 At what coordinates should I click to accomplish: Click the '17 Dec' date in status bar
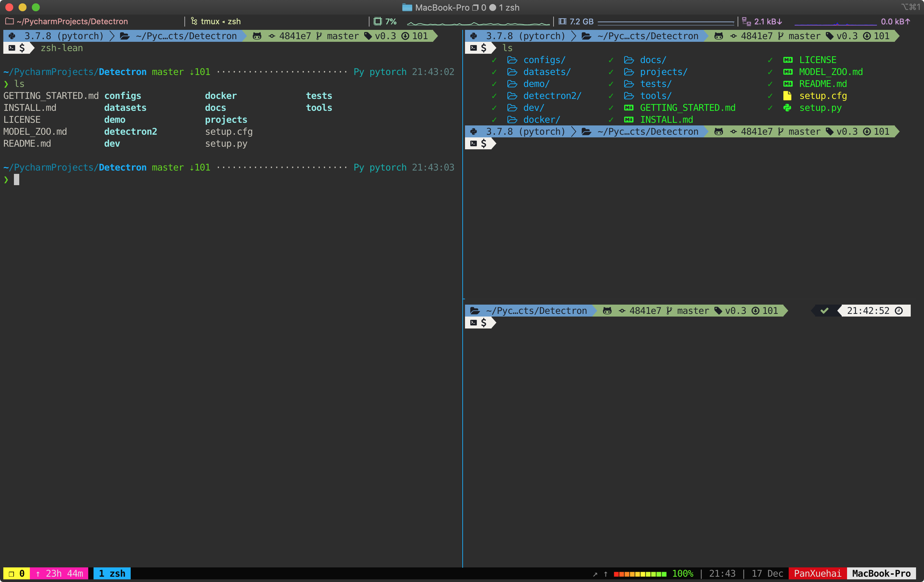(767, 573)
